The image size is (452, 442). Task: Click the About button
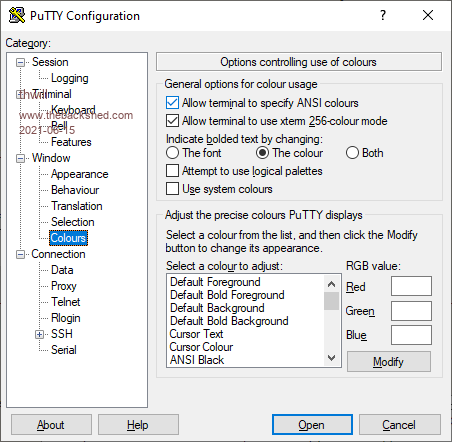[51, 425]
